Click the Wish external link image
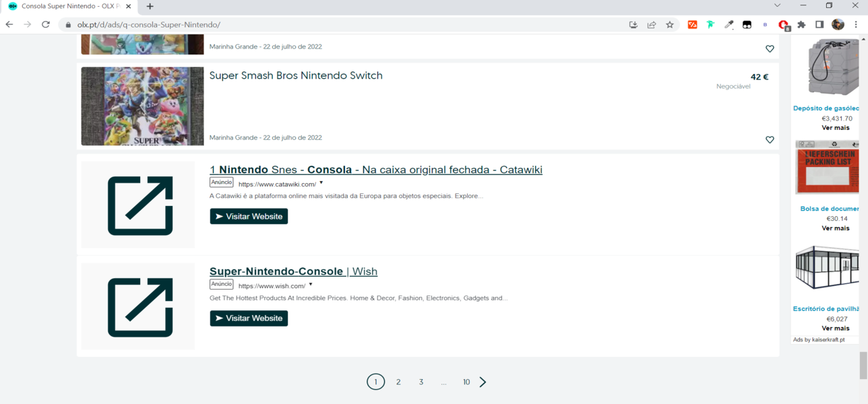This screenshot has height=404, width=868. click(x=138, y=306)
